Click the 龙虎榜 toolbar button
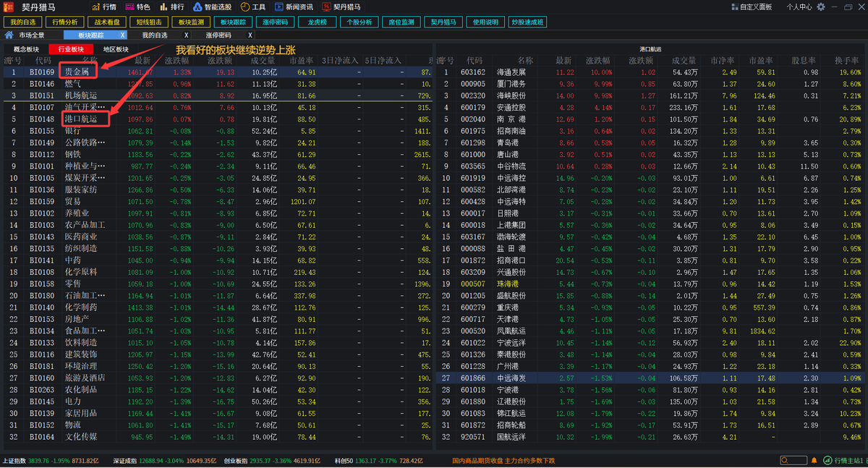This screenshot has width=868, height=468. pos(317,22)
